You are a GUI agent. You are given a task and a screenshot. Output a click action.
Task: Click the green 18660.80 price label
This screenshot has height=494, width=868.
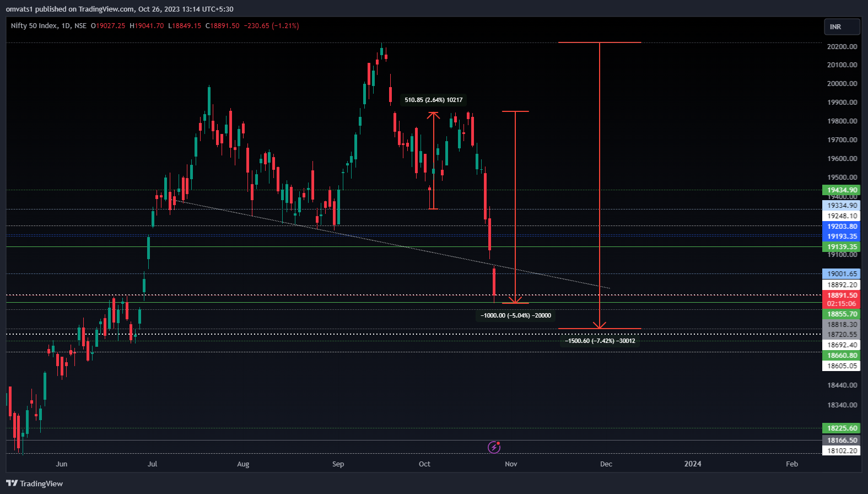tap(842, 356)
